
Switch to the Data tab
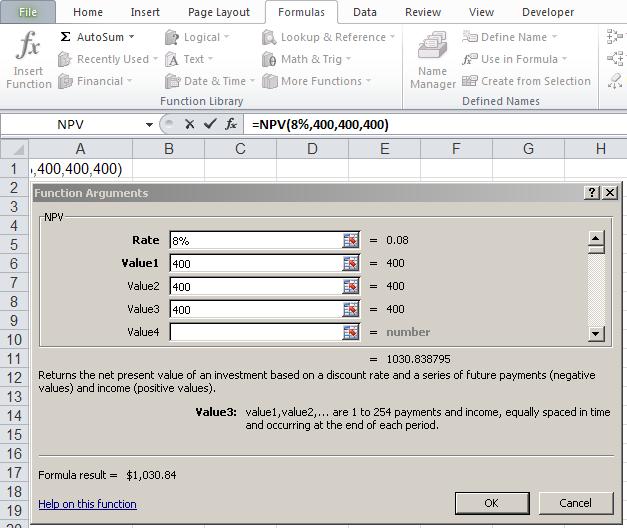point(365,12)
